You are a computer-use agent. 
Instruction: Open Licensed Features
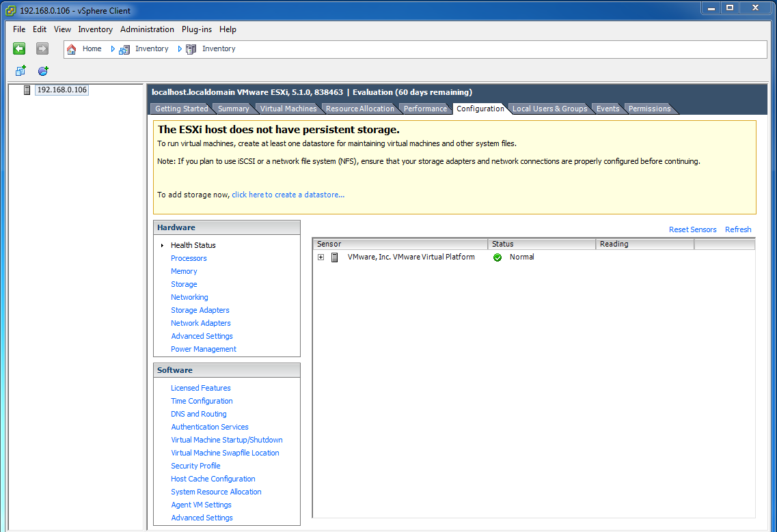click(201, 388)
